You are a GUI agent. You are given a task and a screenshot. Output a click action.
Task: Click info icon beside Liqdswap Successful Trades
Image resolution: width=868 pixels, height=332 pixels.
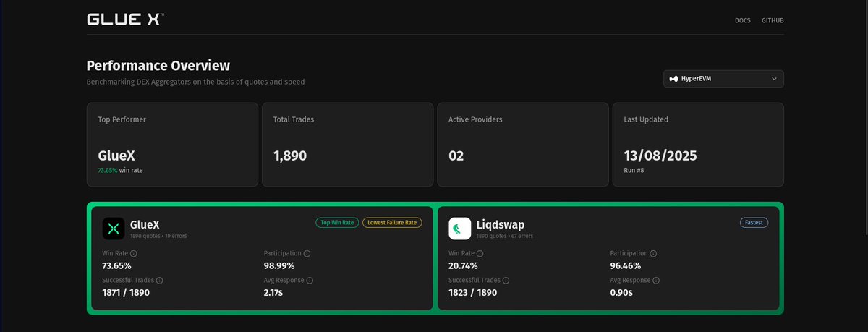(506, 281)
